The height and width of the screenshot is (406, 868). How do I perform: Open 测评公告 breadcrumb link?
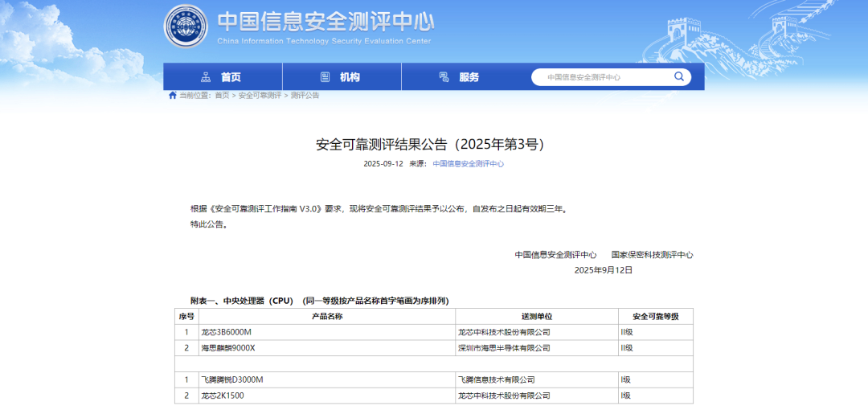pyautogui.click(x=305, y=95)
